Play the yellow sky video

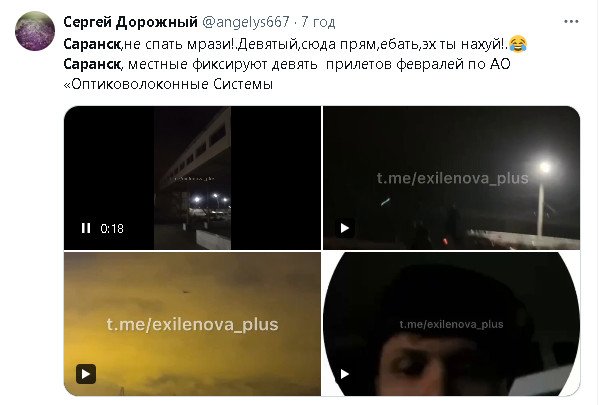86,374
